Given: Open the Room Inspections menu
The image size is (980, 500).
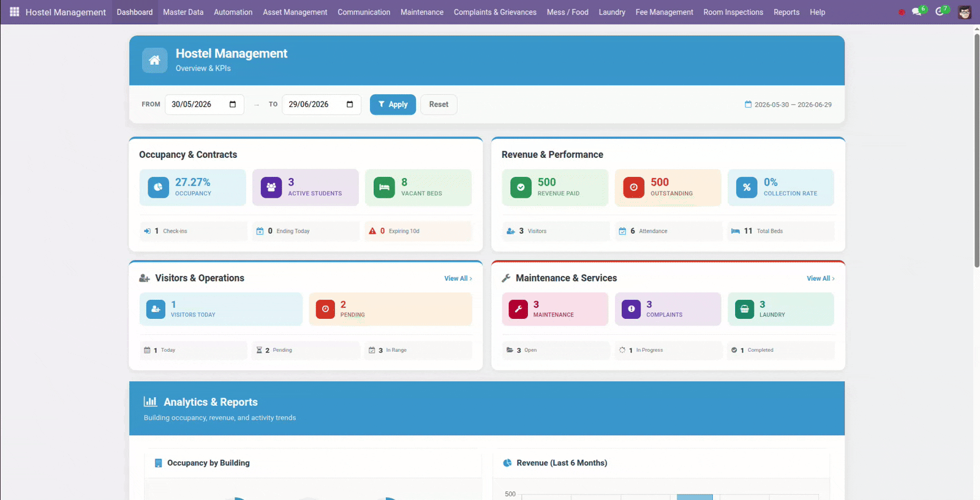Looking at the screenshot, I should click(733, 12).
